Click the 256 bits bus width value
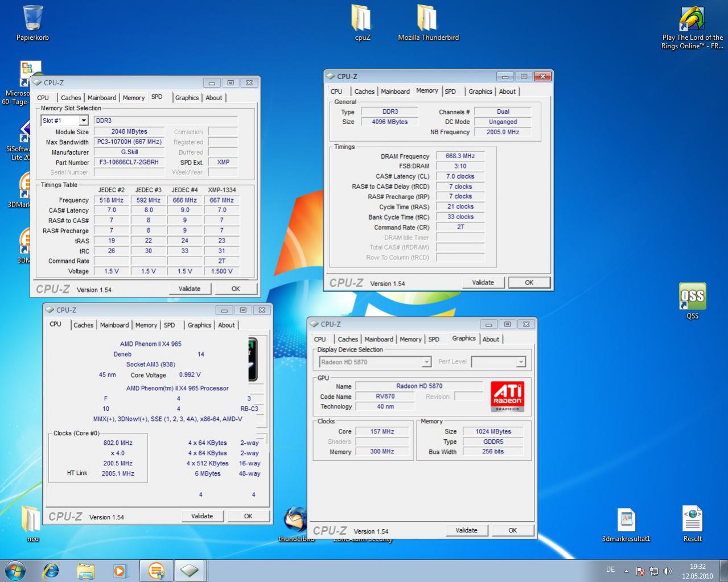 click(x=493, y=452)
